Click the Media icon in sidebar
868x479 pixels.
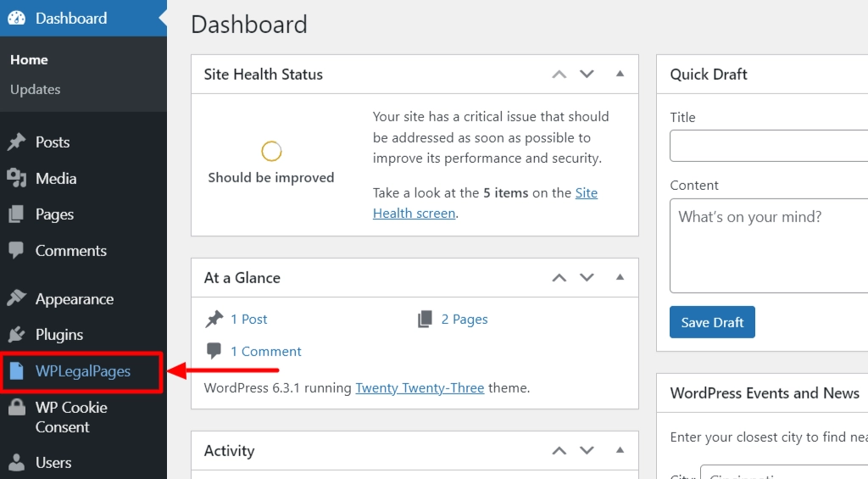16,178
